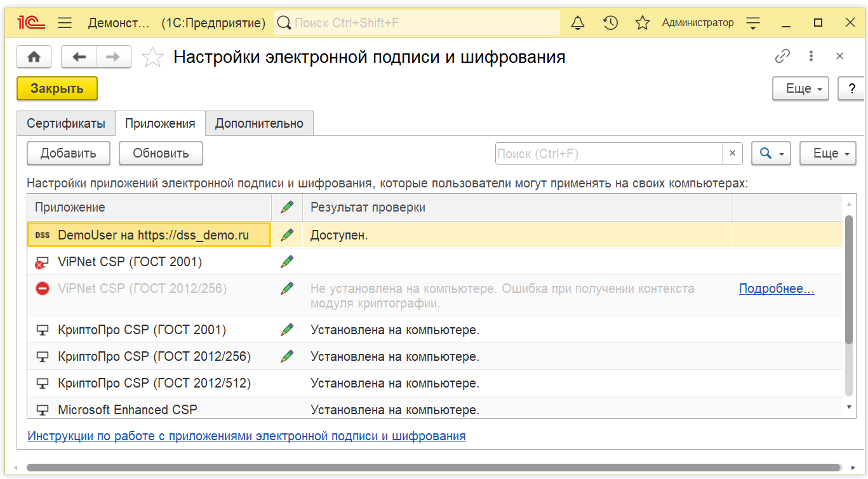868x479 pixels.
Task: Click the 1C logo icon
Action: pyautogui.click(x=32, y=23)
